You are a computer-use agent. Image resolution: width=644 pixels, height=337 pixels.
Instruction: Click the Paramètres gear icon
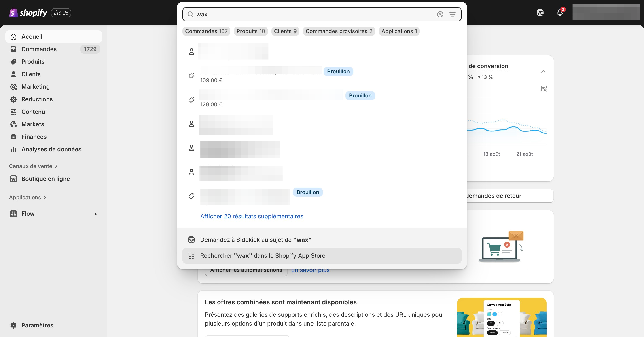13,325
